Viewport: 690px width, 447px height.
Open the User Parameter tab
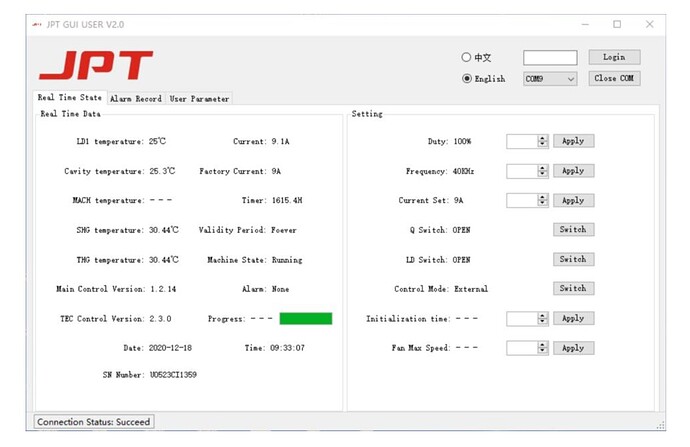[199, 99]
